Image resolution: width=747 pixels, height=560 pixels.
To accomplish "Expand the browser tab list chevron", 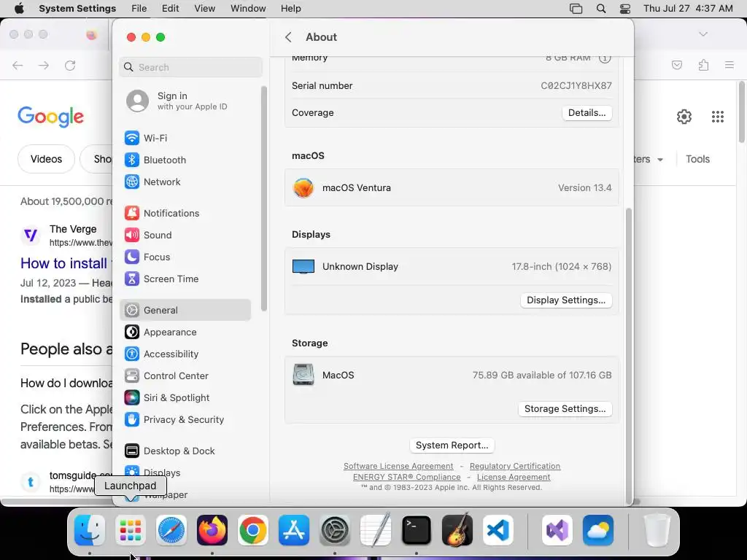I will [x=703, y=34].
